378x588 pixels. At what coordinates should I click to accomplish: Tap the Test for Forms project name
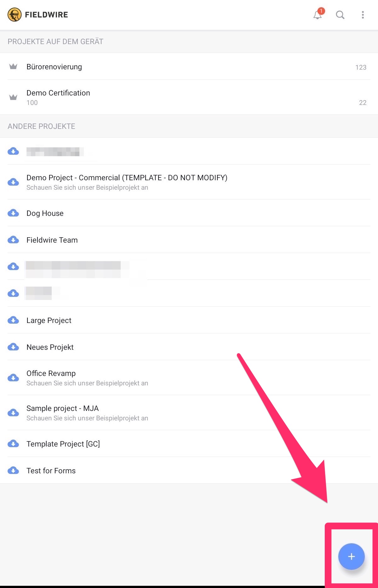(x=51, y=471)
